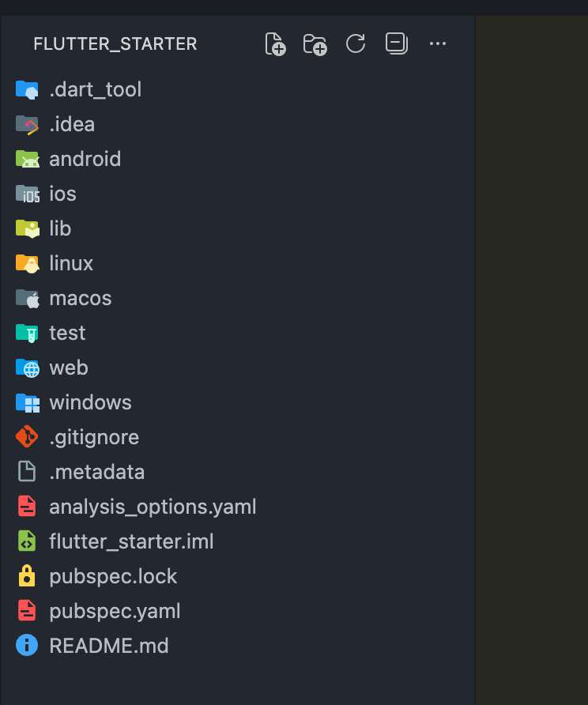Open the .metadata file

96,472
